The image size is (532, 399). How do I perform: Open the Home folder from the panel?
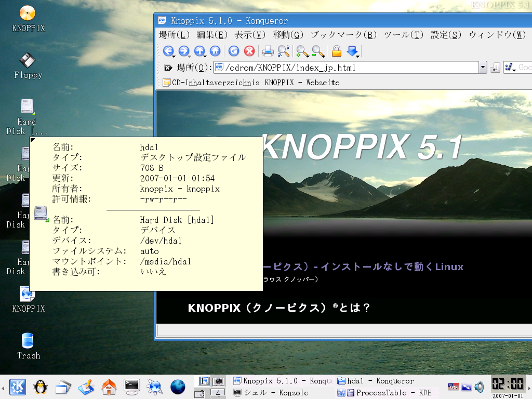(x=109, y=387)
